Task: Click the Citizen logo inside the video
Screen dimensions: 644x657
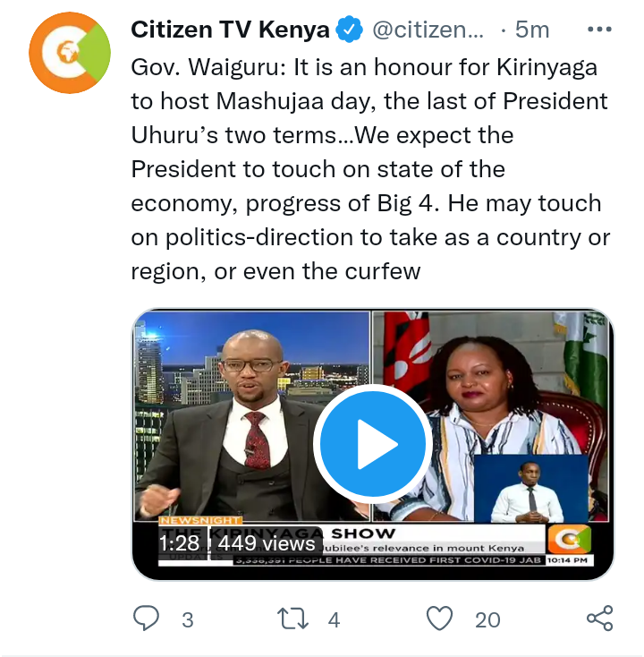Action: [570, 539]
